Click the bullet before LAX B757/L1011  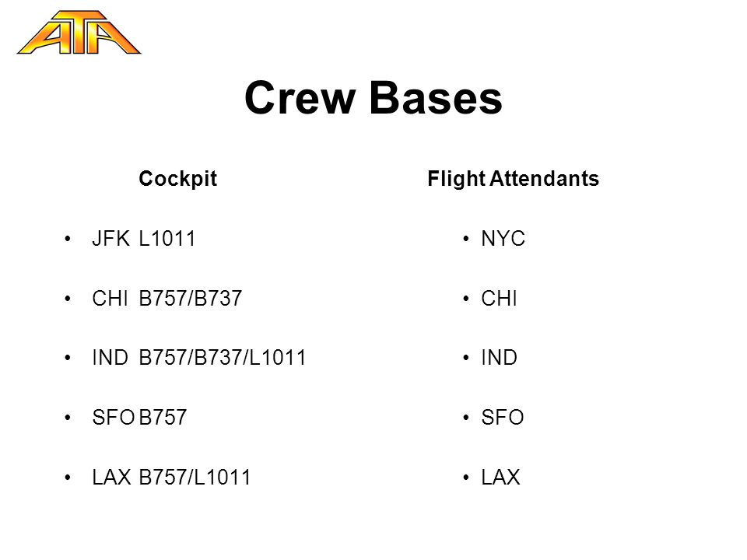68,477
